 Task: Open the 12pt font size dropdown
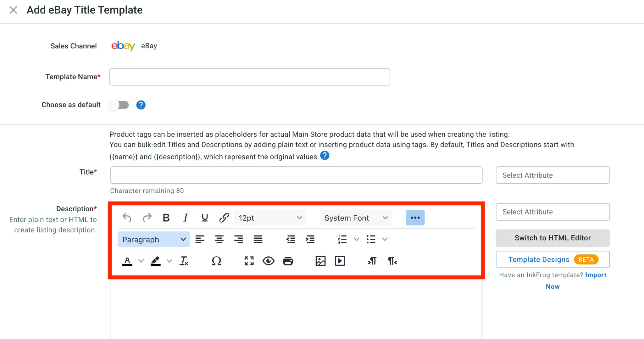tap(270, 218)
